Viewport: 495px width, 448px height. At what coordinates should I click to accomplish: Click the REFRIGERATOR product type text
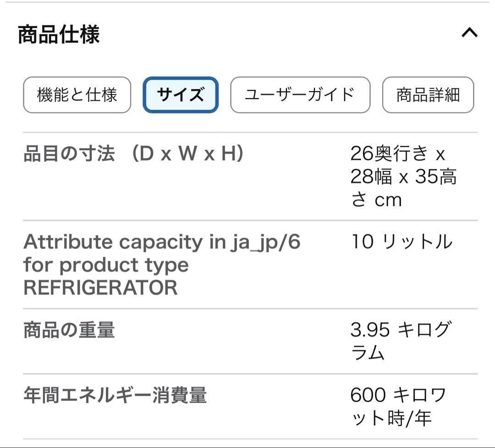(x=100, y=288)
